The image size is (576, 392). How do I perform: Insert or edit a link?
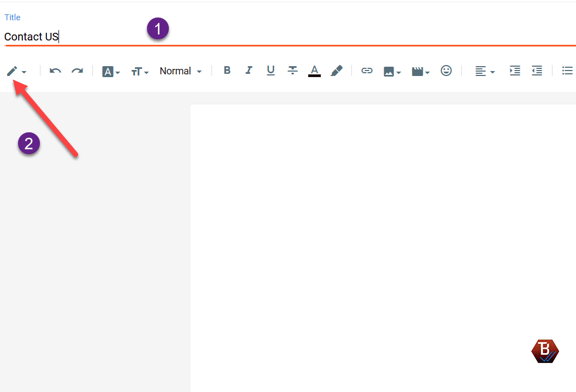(x=367, y=71)
